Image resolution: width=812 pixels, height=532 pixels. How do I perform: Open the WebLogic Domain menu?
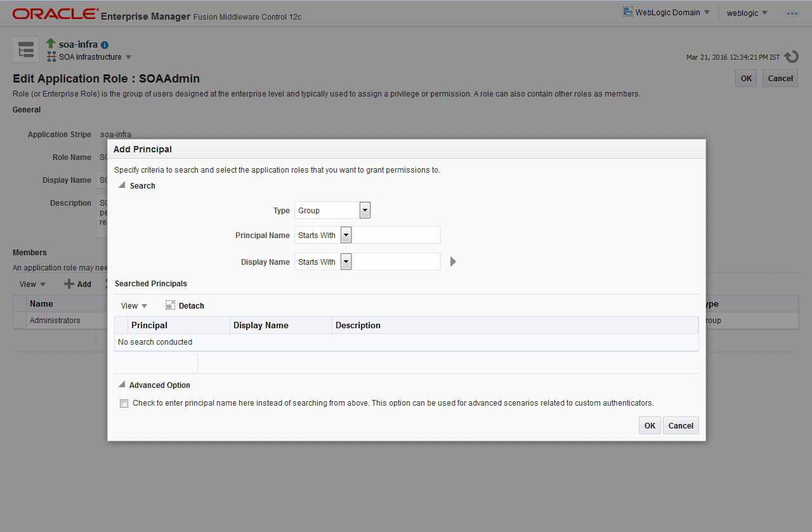(x=673, y=13)
